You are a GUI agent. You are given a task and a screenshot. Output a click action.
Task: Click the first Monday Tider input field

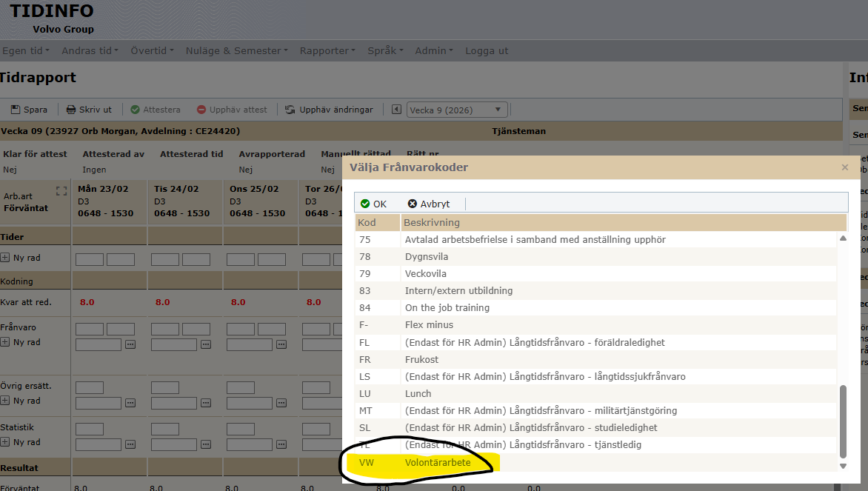(x=89, y=259)
